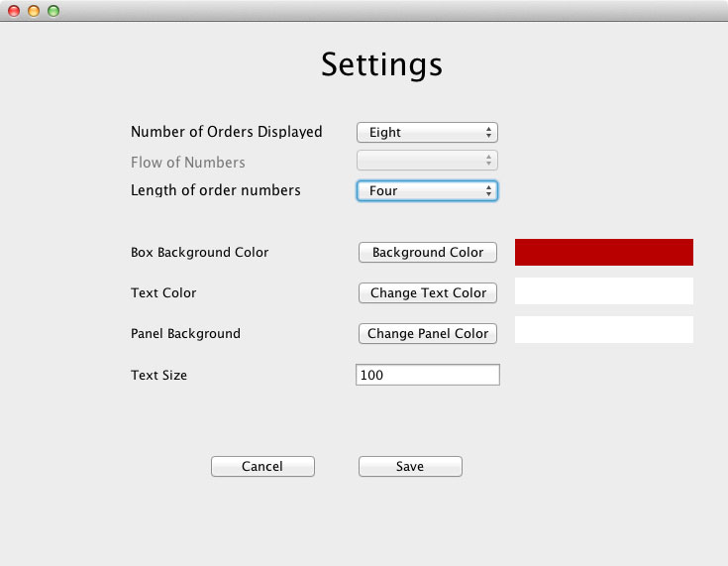
Task: Zoom the window with the green button
Action: tap(53, 11)
